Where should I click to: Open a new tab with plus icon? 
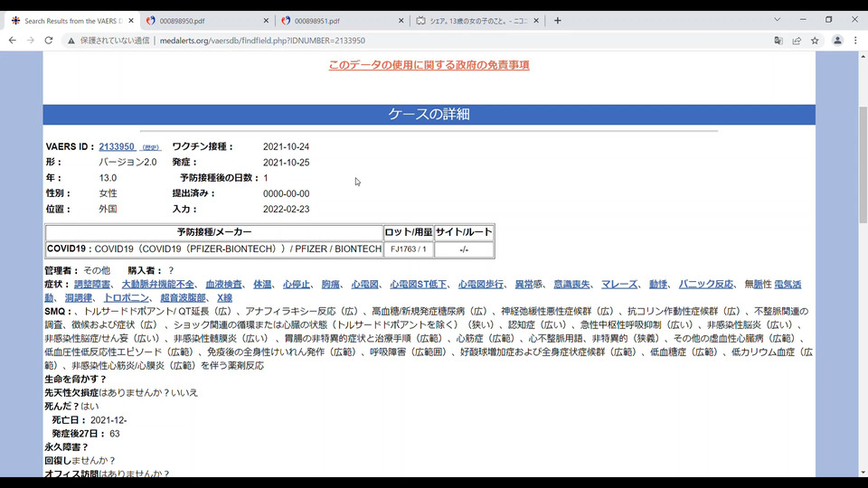pyautogui.click(x=558, y=21)
